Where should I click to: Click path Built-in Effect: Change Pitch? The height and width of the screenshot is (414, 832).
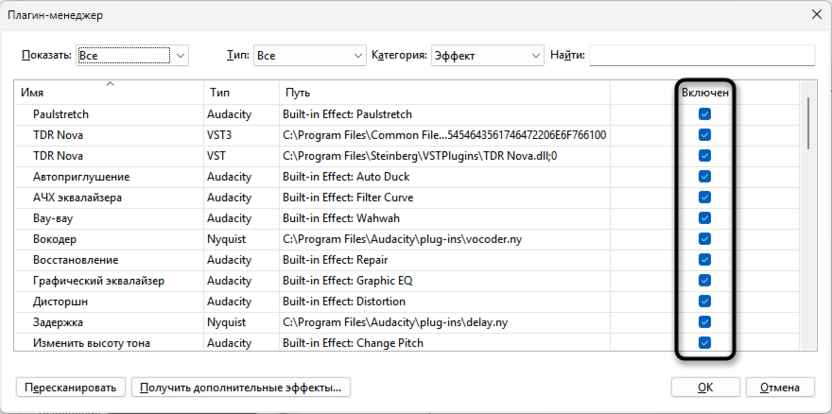[x=353, y=343]
